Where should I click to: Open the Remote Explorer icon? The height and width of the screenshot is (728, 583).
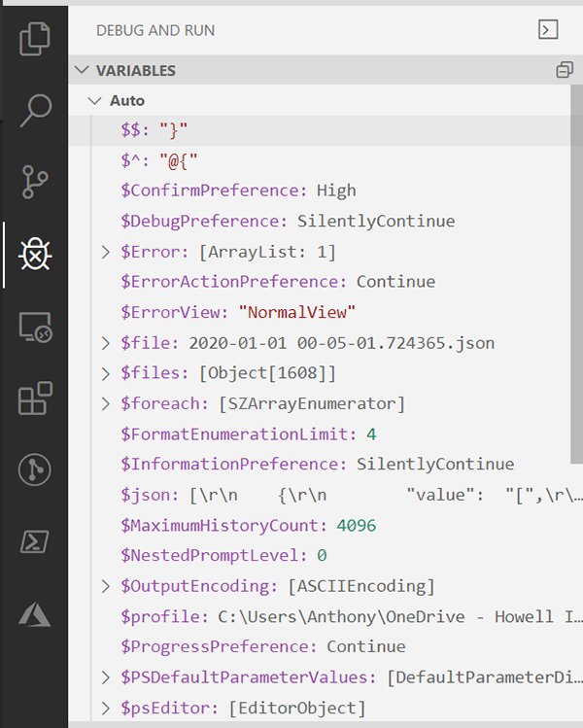pos(34,328)
